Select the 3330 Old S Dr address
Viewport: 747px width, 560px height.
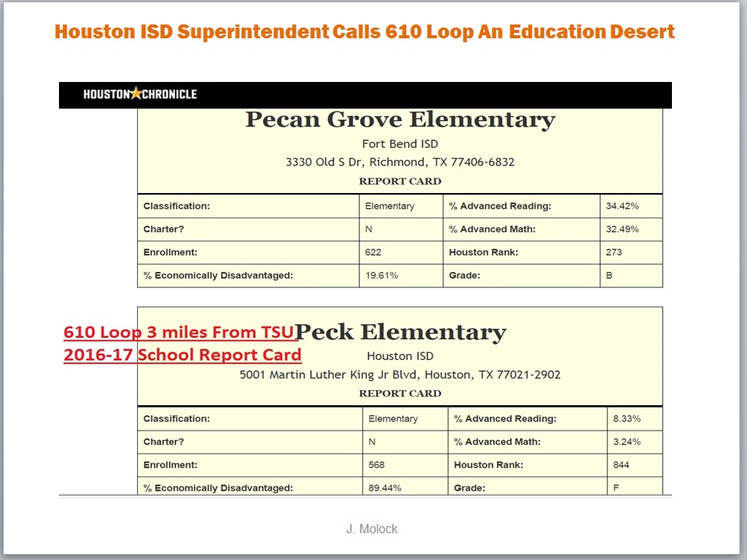400,162
